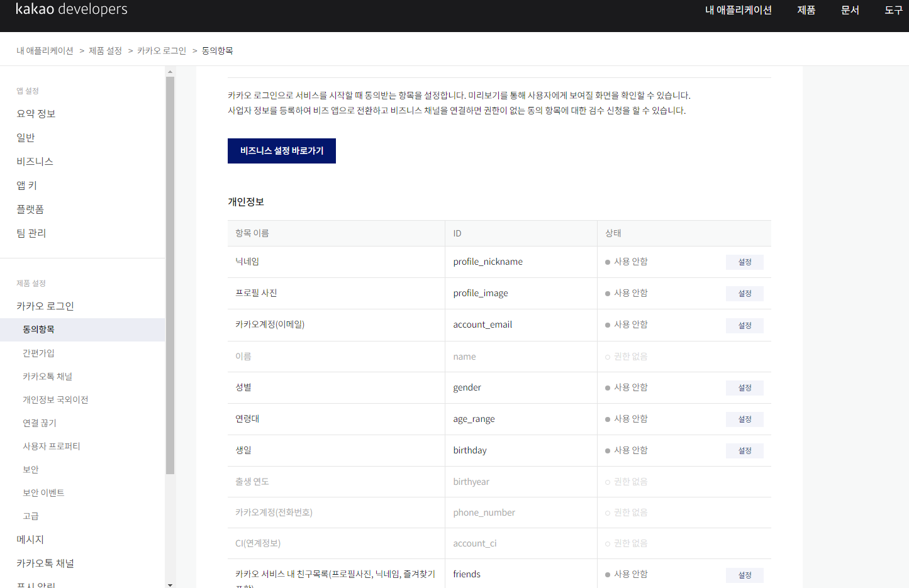Select 고급 sidebar submenu

coord(31,516)
